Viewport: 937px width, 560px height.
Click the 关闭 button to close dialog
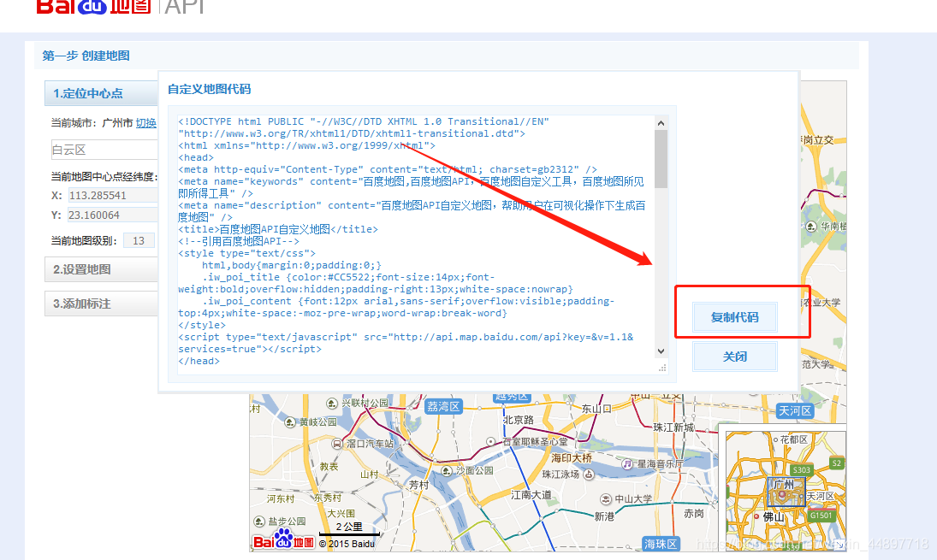pyautogui.click(x=734, y=357)
